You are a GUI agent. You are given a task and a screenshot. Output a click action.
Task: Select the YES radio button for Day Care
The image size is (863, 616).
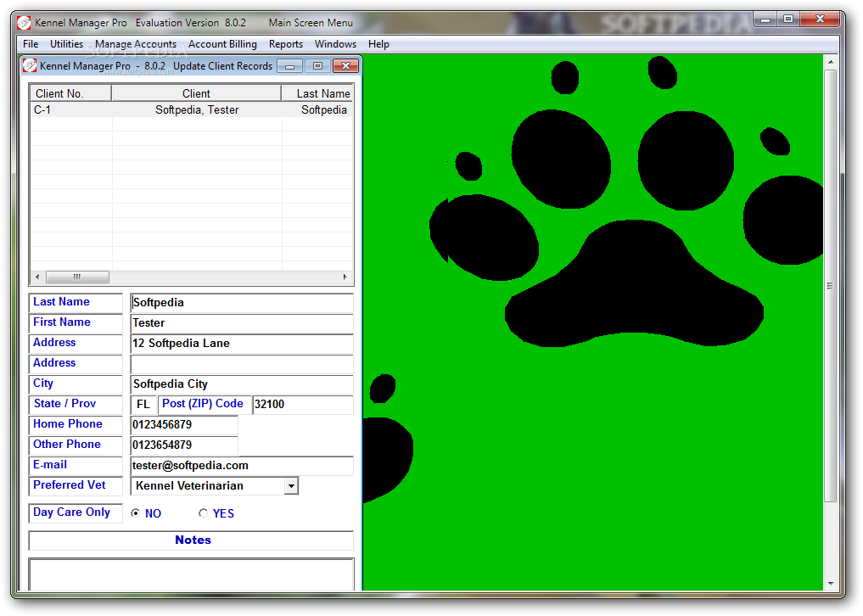(203, 513)
